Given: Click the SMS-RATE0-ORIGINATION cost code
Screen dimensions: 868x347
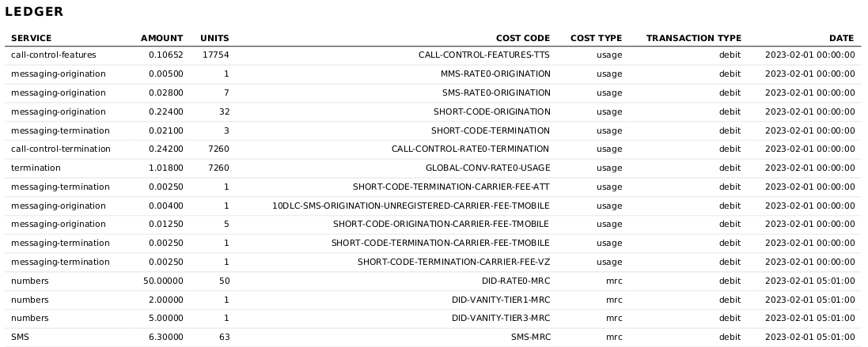Looking at the screenshot, I should [497, 92].
